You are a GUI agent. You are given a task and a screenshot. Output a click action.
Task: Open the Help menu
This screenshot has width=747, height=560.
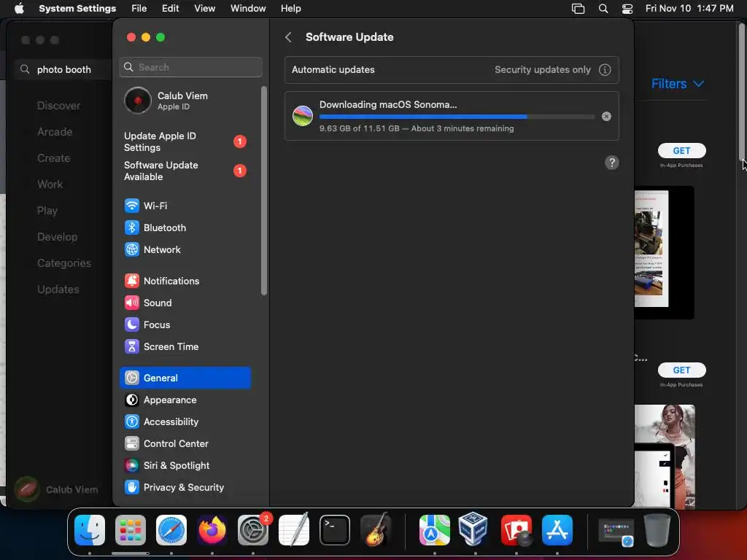[290, 8]
